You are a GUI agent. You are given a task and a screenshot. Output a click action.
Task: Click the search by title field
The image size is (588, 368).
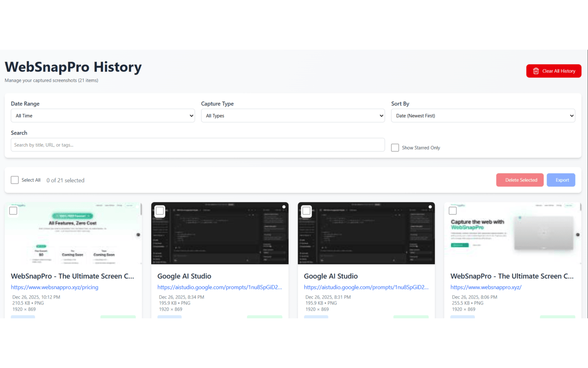tap(198, 144)
